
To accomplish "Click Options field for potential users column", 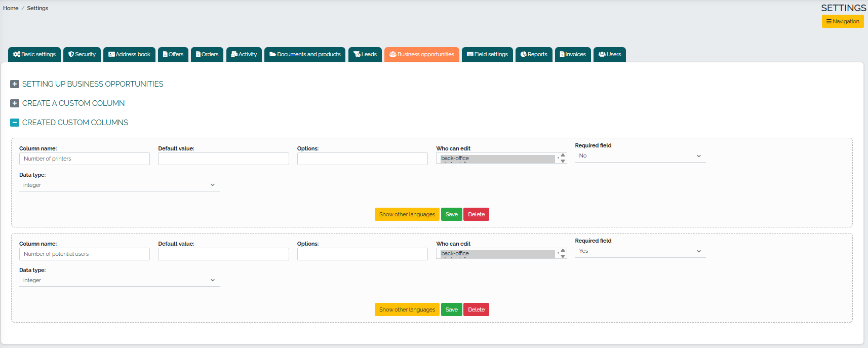I will coord(363,254).
